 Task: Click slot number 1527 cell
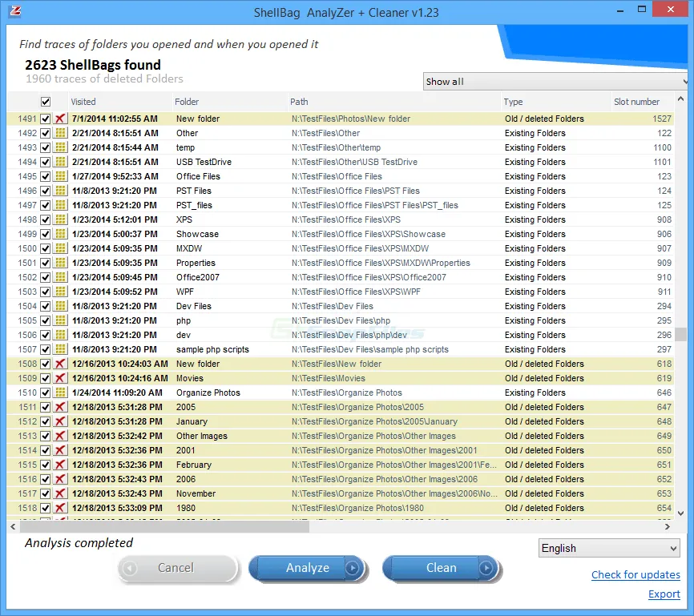662,119
